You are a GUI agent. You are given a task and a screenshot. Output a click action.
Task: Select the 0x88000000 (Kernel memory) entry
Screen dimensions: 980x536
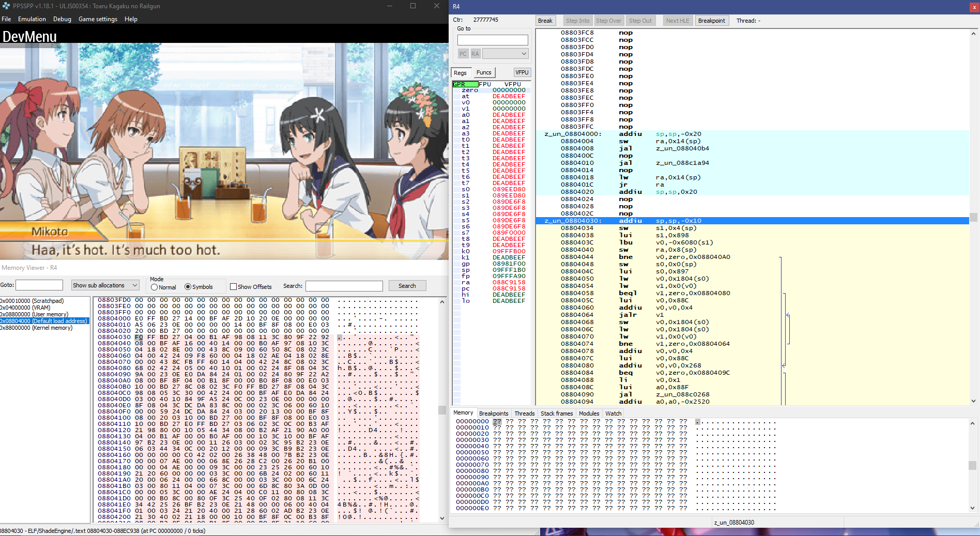point(36,328)
